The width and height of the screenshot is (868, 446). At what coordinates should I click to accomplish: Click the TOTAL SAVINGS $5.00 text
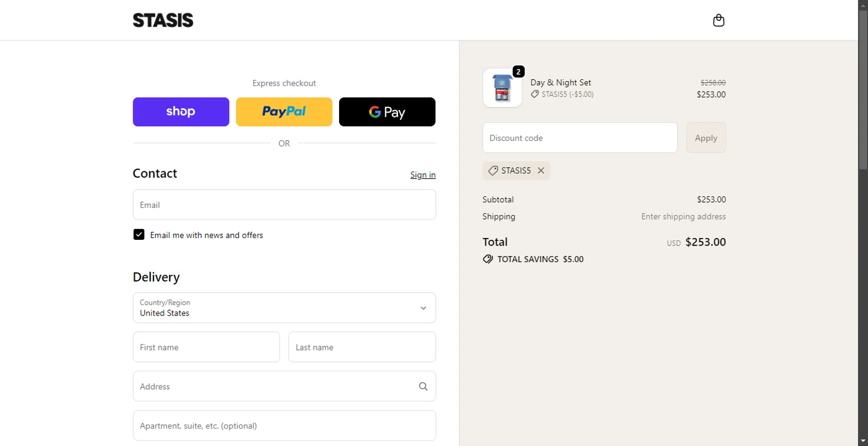pos(540,259)
